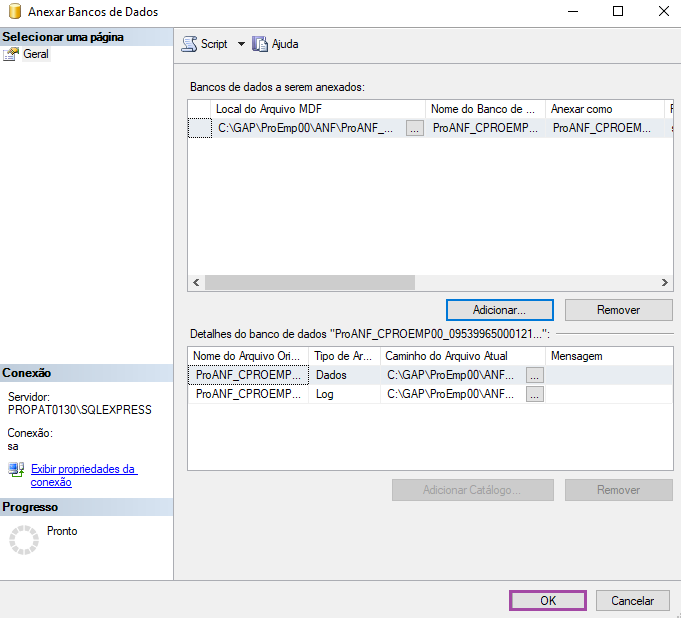This screenshot has width=681, height=618.
Task: Select the Log file row name cell
Action: (x=248, y=394)
